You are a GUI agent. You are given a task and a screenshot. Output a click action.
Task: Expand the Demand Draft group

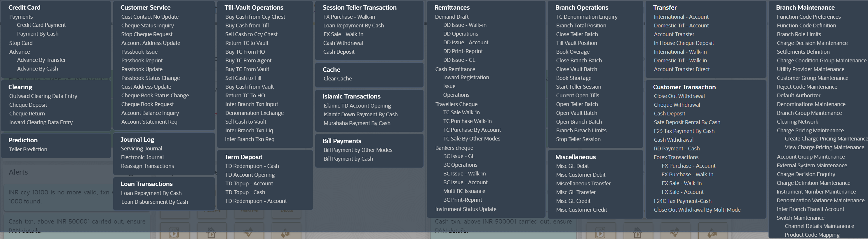452,17
